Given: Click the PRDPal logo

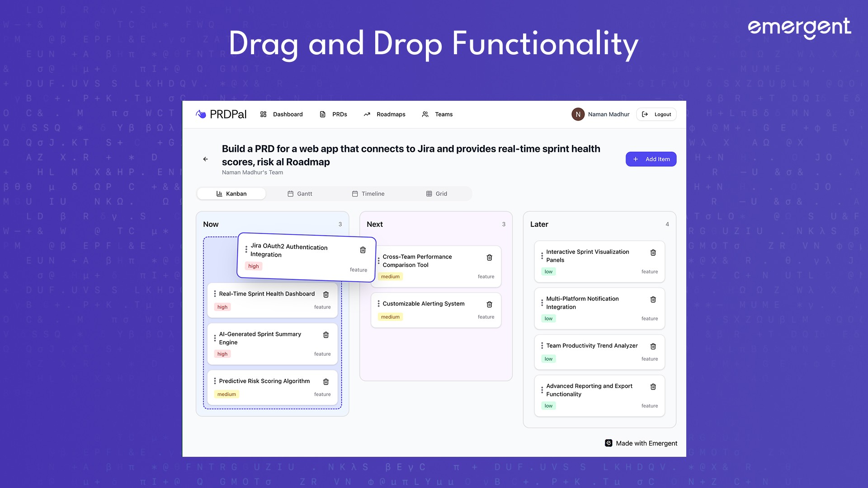Looking at the screenshot, I should (221, 114).
